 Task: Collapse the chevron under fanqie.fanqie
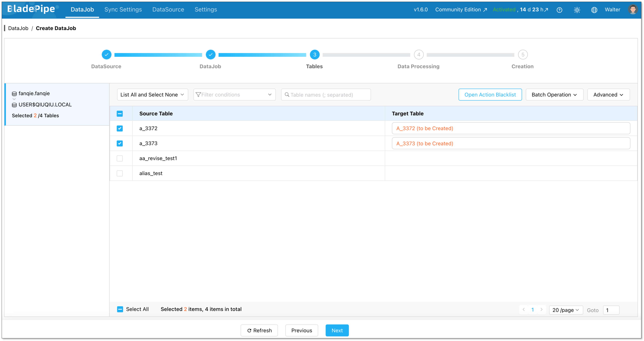pos(14,99)
